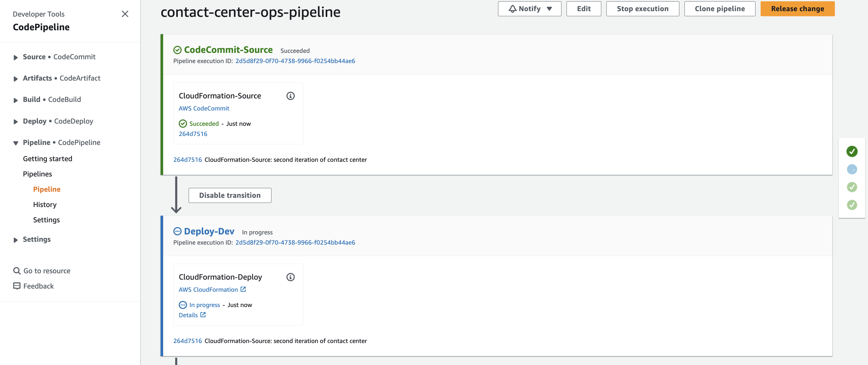868x365 pixels.
Task: Close the Developer Tools sidebar
Action: [125, 14]
